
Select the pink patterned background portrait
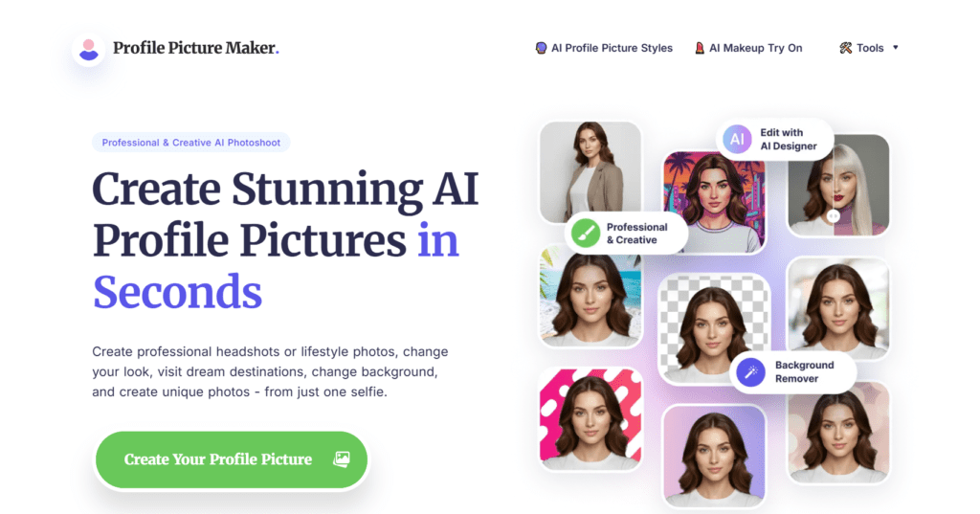(590, 419)
